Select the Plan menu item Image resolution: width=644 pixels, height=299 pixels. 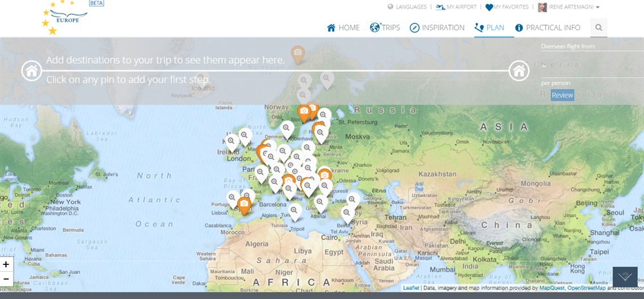(x=489, y=28)
